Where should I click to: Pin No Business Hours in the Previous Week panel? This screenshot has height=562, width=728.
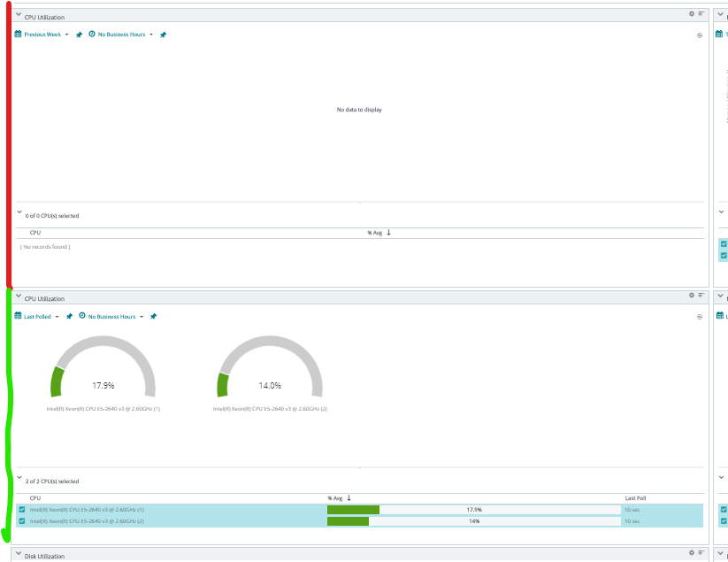pyautogui.click(x=163, y=35)
